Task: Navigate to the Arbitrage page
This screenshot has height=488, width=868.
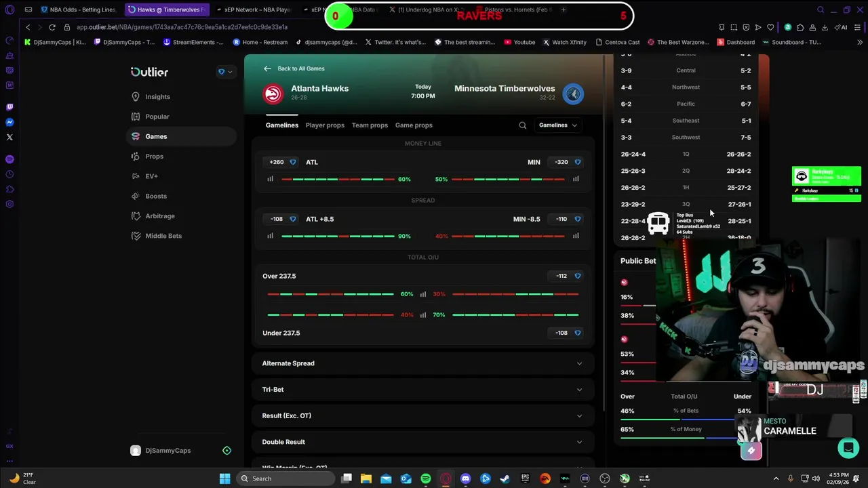Action: [x=160, y=216]
